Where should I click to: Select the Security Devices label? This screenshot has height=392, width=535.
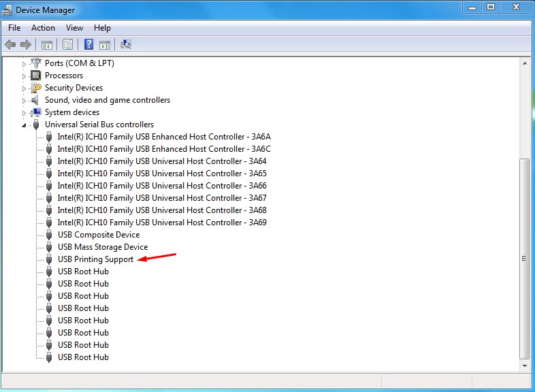(x=74, y=88)
